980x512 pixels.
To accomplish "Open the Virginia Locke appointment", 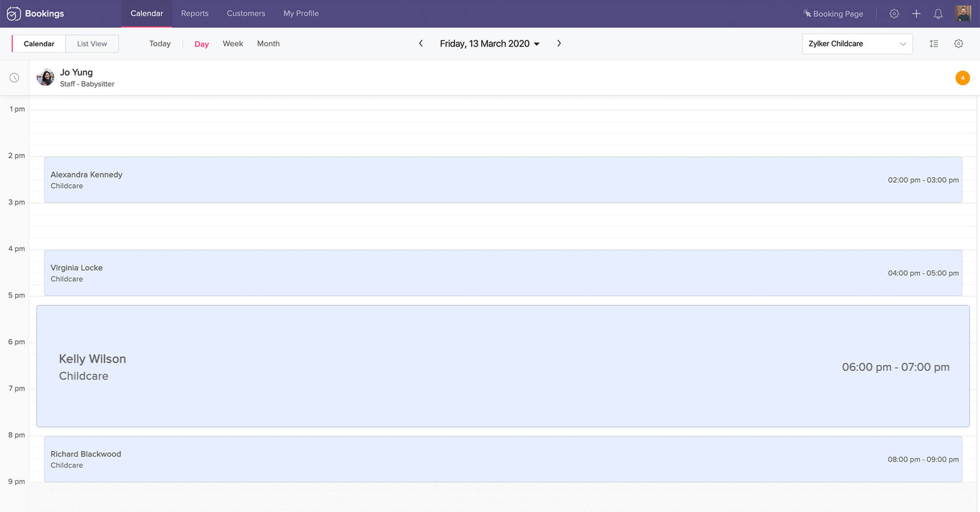I will coord(503,273).
